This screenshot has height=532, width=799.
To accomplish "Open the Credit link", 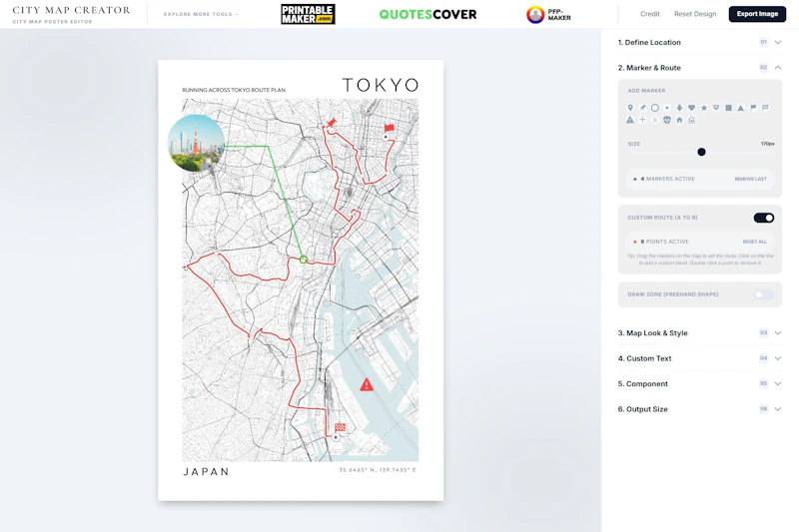I will pos(650,14).
